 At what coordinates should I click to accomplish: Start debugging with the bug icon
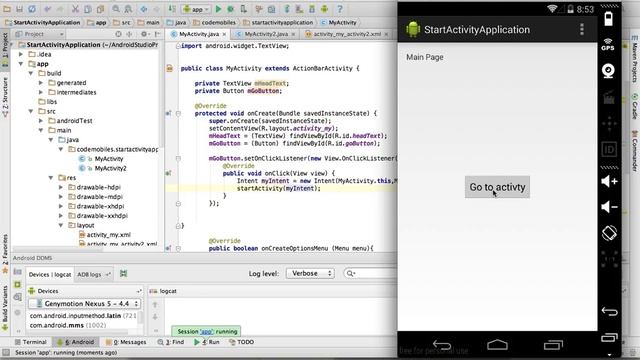point(231,9)
